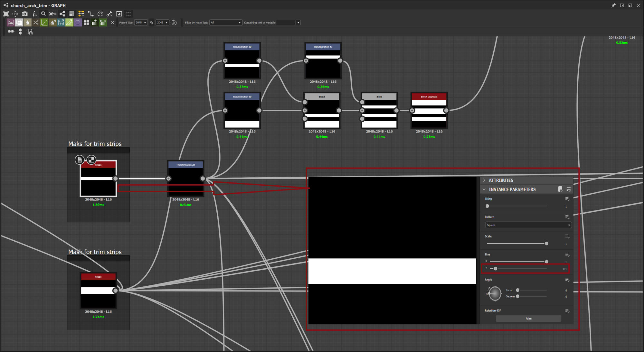Screen dimensions: 644x352
Task: Click the camera snapshot icon in toolbar
Action: click(x=25, y=14)
